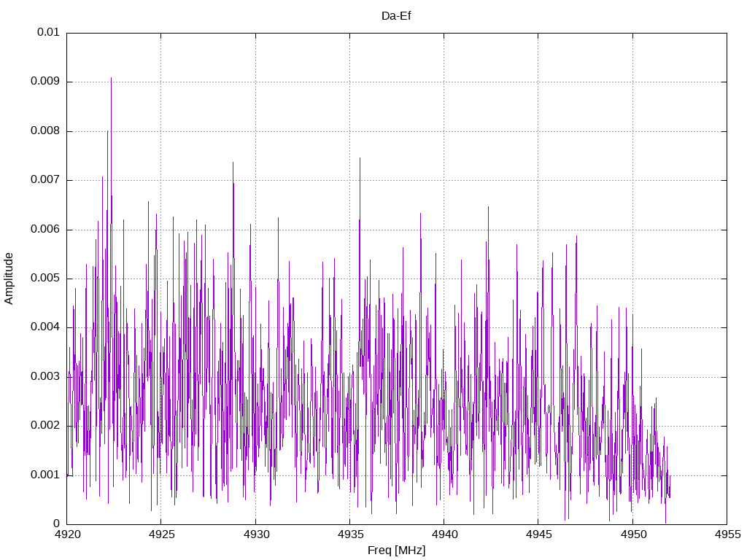The height and width of the screenshot is (560, 747).
Task: Click y-axis tick label 0.003
Action: (x=44, y=377)
